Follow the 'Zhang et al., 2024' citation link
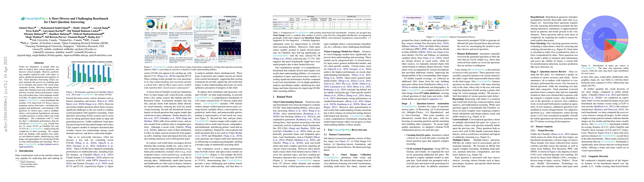Image resolution: width=644 pixels, height=182 pixels. point(355,96)
